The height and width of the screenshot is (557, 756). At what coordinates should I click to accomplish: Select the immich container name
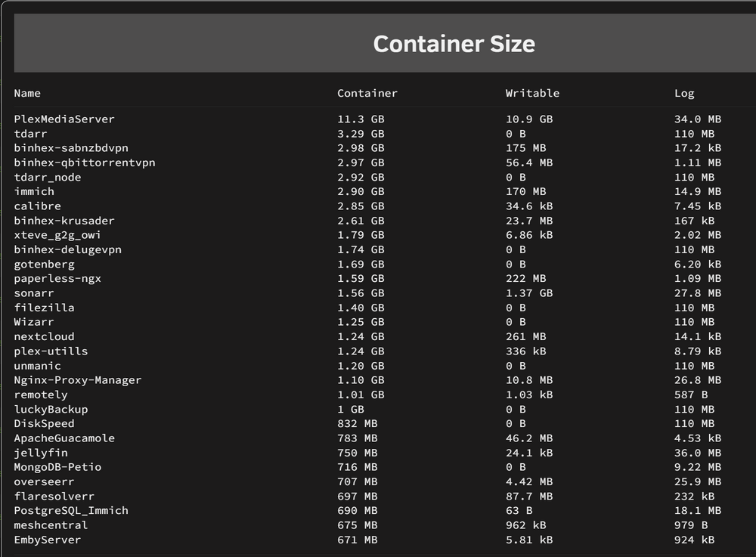click(x=34, y=191)
